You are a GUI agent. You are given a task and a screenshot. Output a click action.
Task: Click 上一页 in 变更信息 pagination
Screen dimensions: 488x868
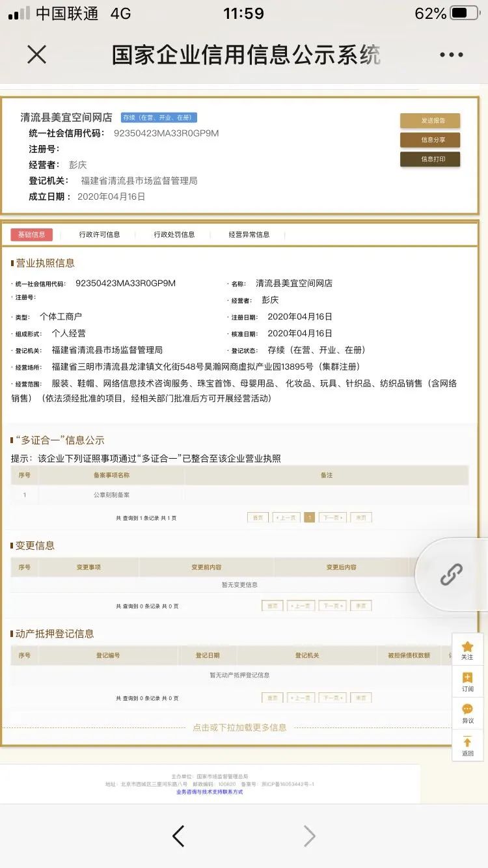(x=301, y=606)
